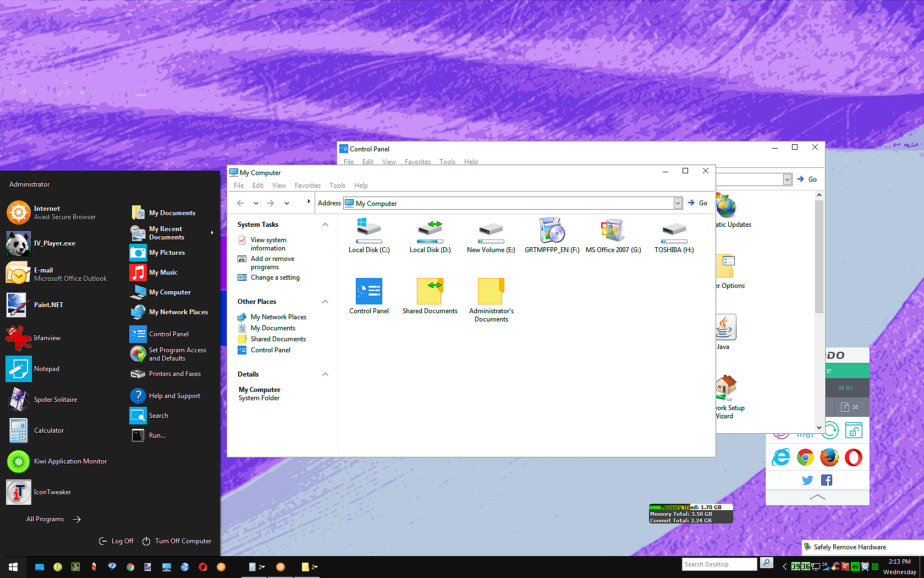Click the Opera icon in side panel
This screenshot has width=924, height=578.
coord(854,457)
